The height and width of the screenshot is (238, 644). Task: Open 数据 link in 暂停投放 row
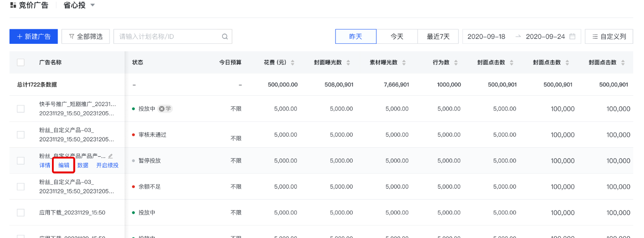click(x=83, y=165)
